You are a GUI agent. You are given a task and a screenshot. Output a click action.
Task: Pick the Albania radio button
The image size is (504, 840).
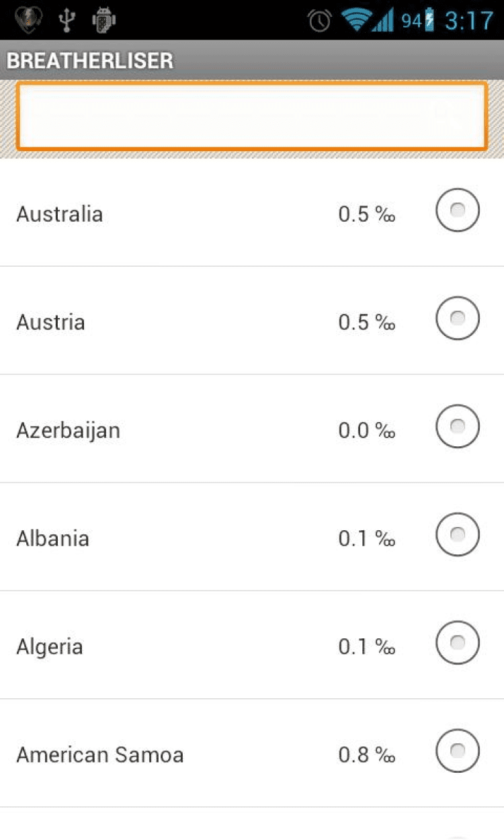coord(458,535)
